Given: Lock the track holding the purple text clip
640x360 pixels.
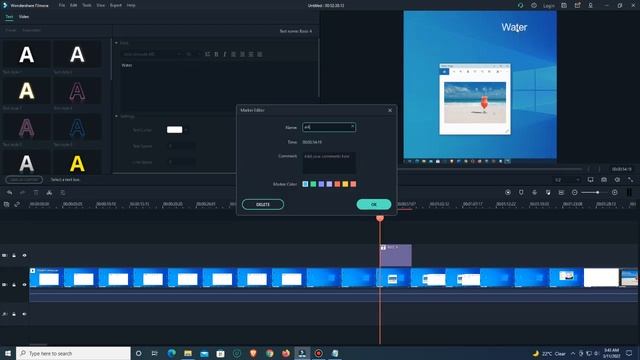Looking at the screenshot, I should point(14,255).
